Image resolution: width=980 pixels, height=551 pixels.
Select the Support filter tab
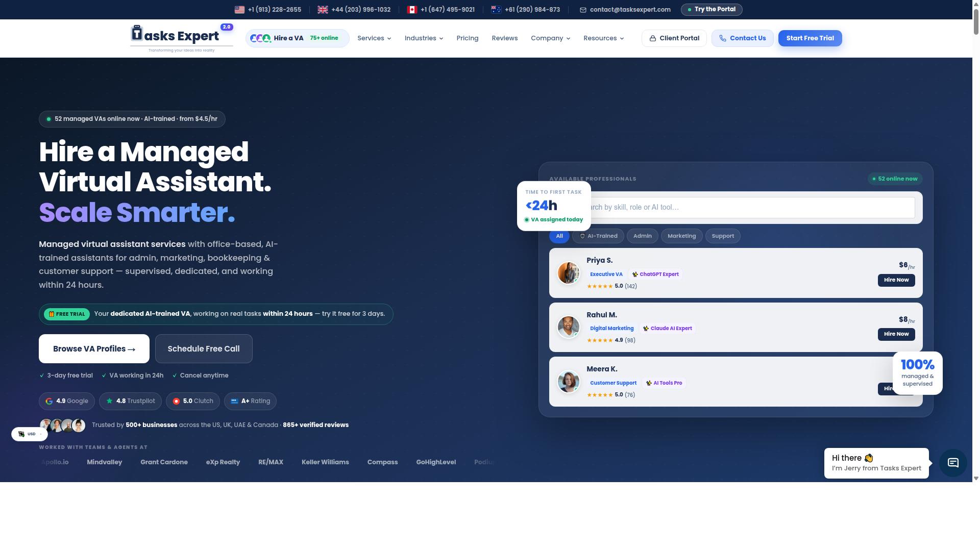point(723,236)
